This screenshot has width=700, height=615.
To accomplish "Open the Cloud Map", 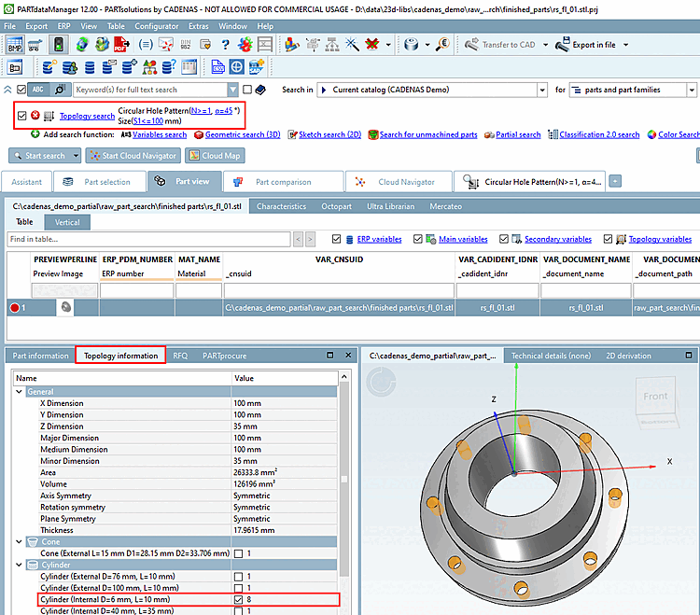I will coord(214,156).
